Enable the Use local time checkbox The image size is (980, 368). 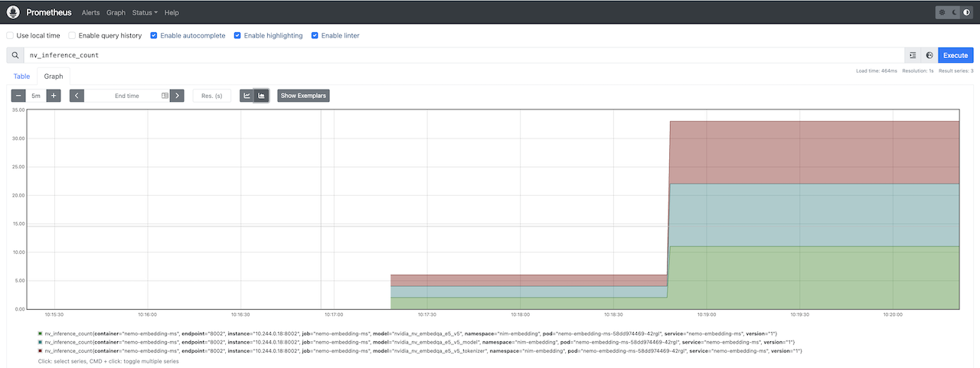(x=11, y=36)
